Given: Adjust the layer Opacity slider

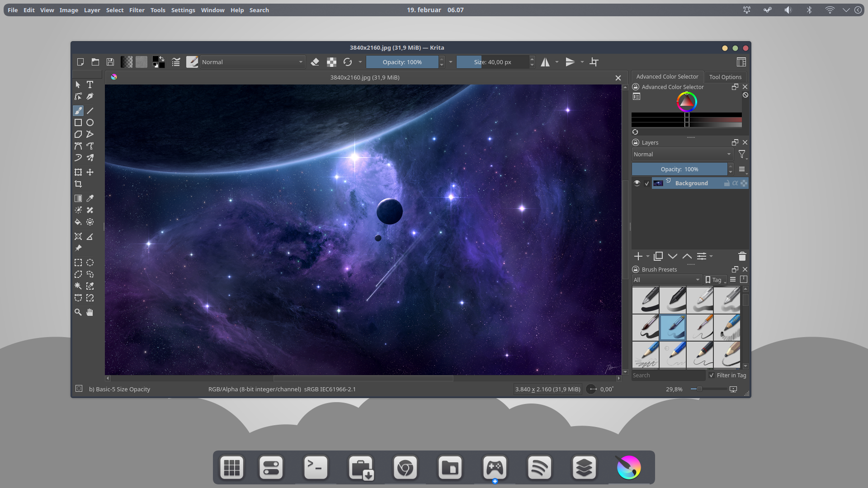Looking at the screenshot, I should coord(679,169).
